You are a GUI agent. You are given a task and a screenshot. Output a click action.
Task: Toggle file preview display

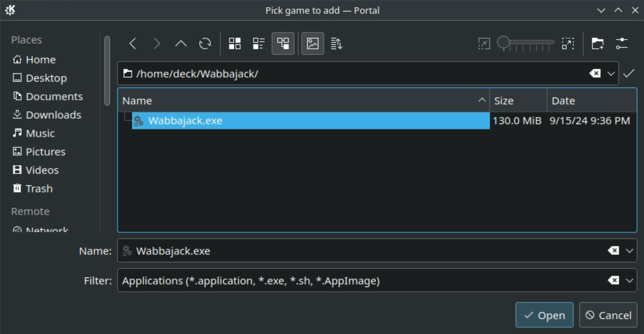313,44
